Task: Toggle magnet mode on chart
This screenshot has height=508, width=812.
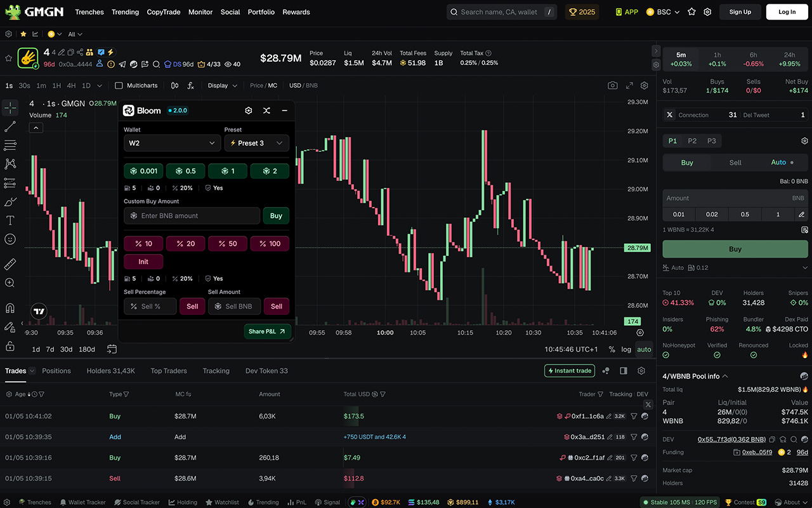Action: (10, 309)
